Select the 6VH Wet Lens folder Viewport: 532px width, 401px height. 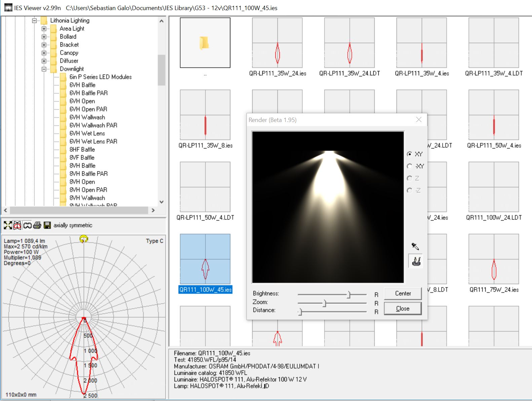[87, 133]
